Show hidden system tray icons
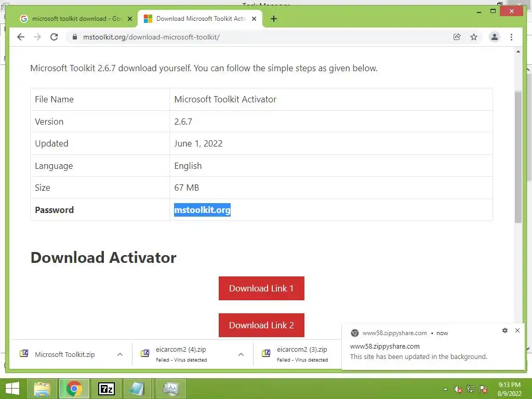 (445, 389)
